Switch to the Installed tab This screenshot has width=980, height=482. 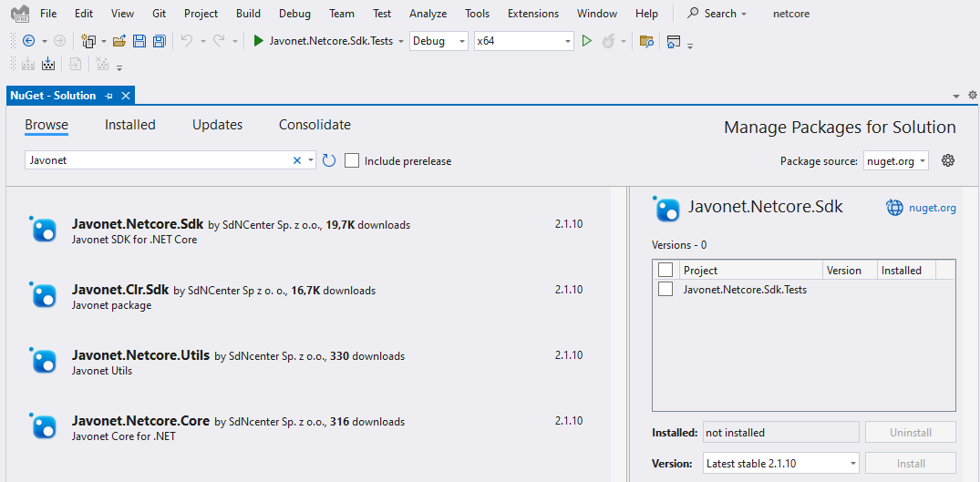[x=129, y=125]
